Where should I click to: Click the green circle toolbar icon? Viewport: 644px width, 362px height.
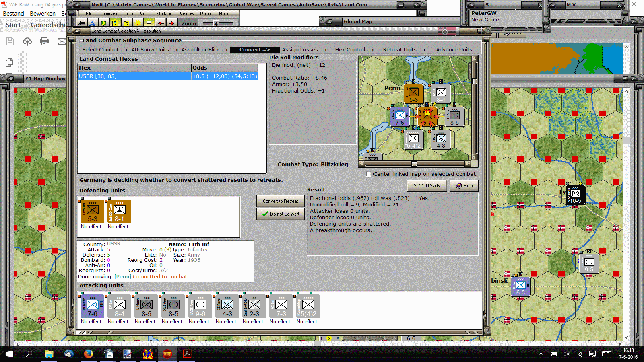point(103,23)
